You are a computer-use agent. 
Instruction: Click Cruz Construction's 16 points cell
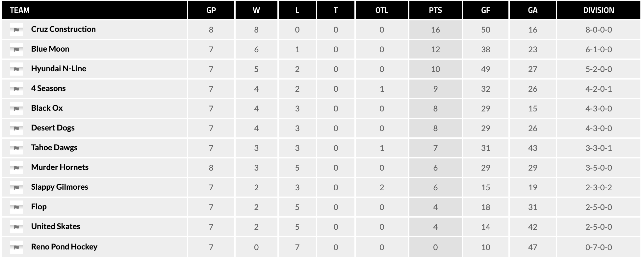coord(435,30)
